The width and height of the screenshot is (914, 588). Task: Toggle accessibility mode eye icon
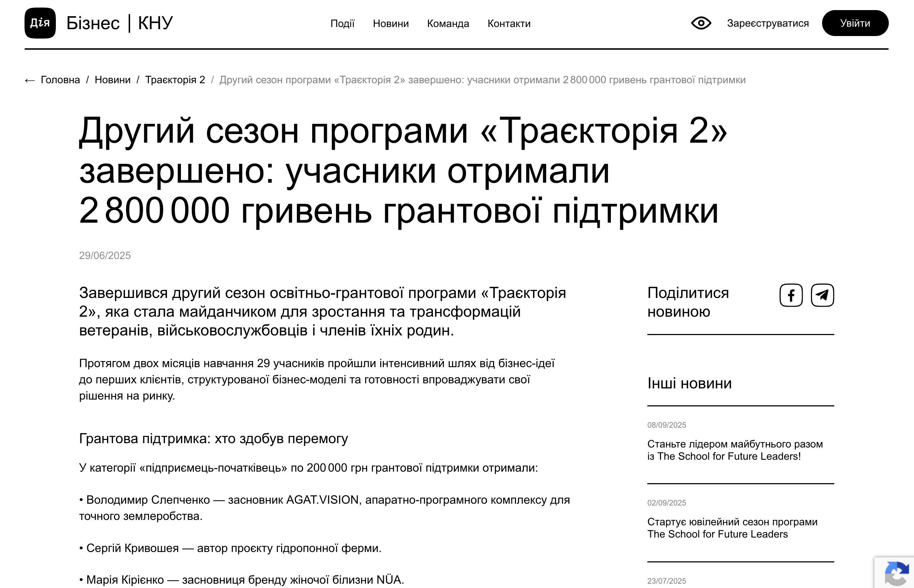(x=701, y=23)
